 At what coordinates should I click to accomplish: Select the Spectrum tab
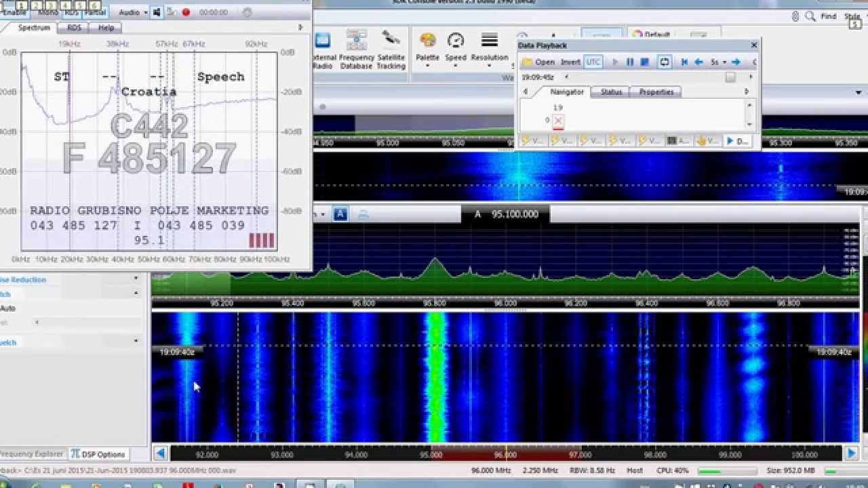[x=34, y=28]
